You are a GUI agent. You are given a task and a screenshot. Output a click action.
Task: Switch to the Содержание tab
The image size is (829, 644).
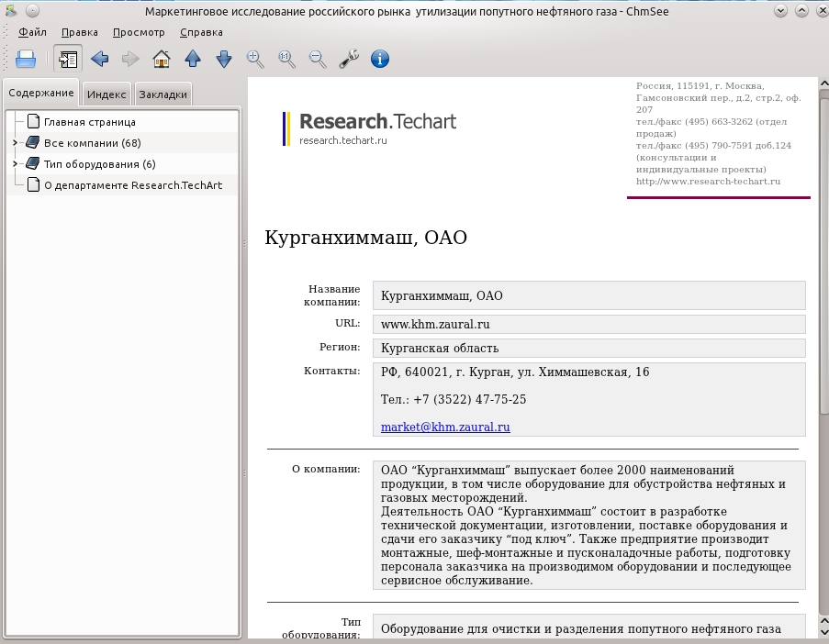41,93
